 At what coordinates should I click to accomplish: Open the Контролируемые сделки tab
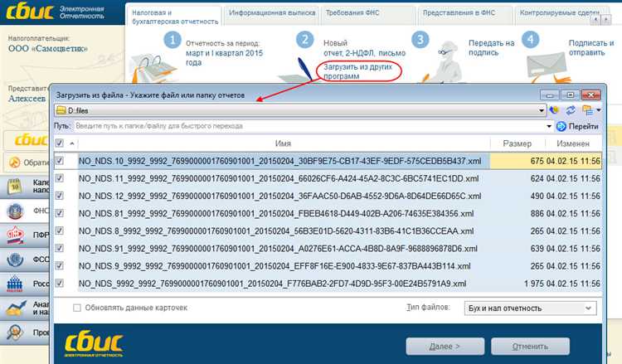559,12
